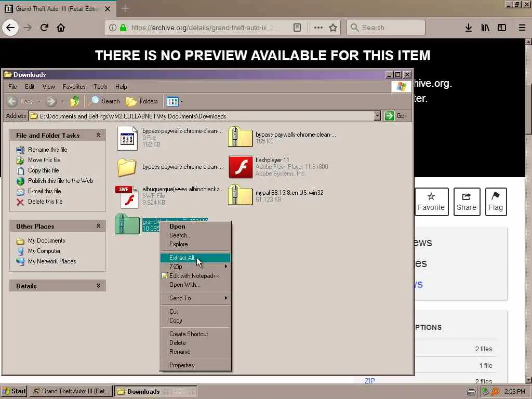Click Share button on archive page

point(467,202)
